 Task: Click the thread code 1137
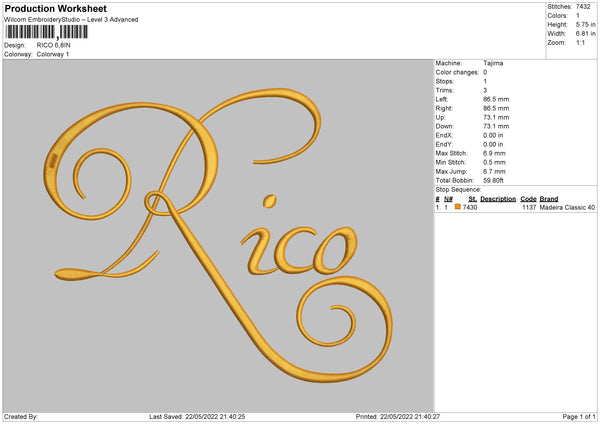coord(529,207)
